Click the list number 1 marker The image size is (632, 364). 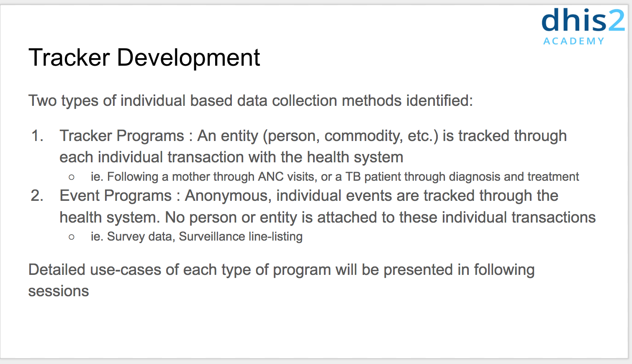point(38,136)
